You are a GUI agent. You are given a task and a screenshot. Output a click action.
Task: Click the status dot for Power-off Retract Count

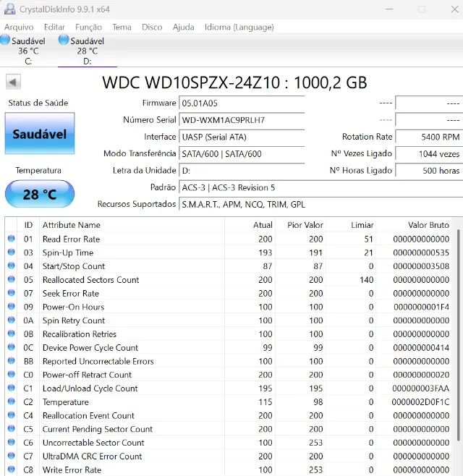[x=12, y=374]
